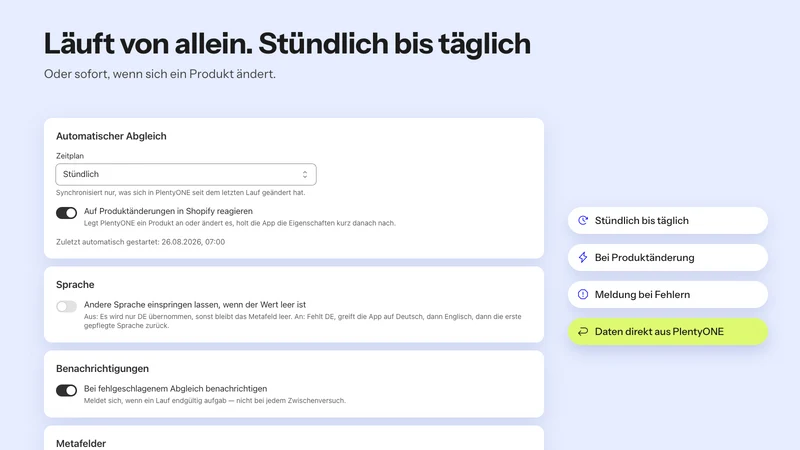This screenshot has width=800, height=450.
Task: Open the Zeitplan dropdown showing Stündlich
Action: (186, 174)
